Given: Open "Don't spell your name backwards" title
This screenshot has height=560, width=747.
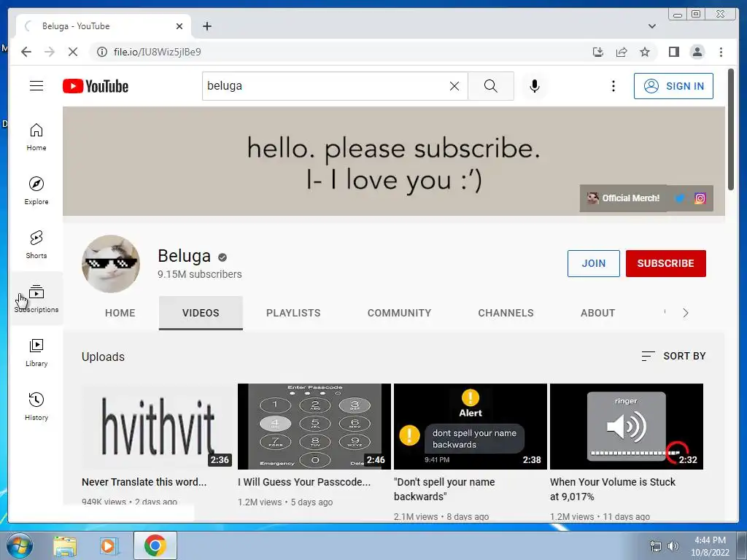Looking at the screenshot, I should (x=444, y=489).
